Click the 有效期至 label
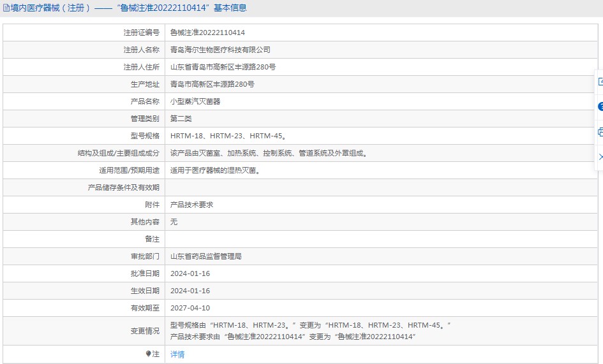Viewport: 603px width, 364px height. click(145, 309)
